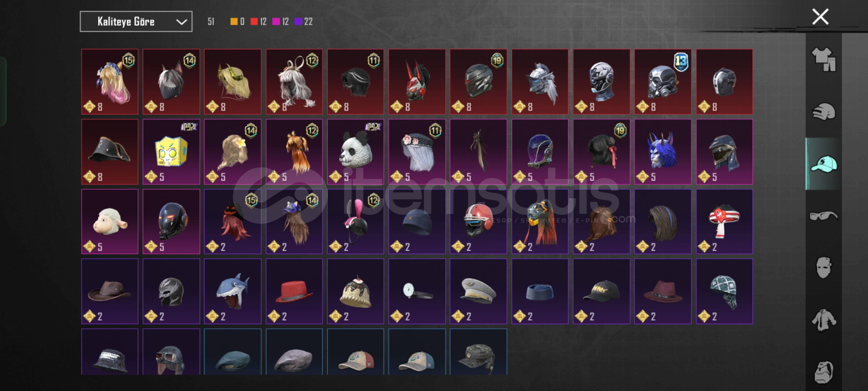Open the glasses category icon
Viewport: 868px width, 391px height.
824,216
